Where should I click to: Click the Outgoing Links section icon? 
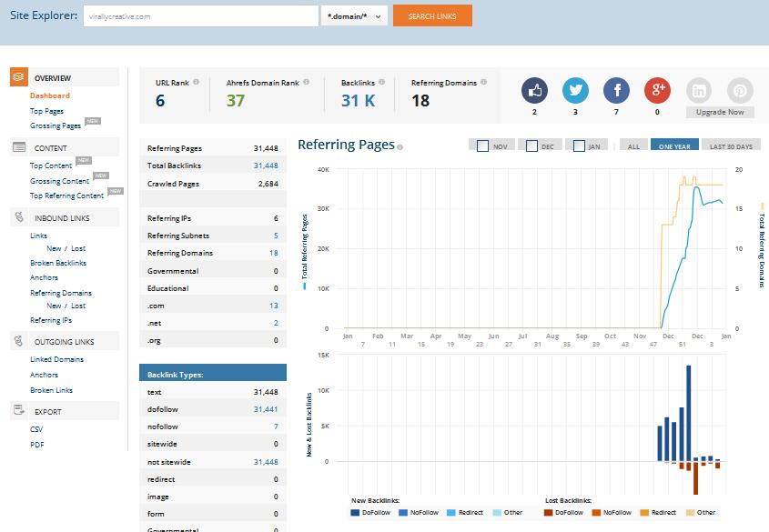[18, 340]
